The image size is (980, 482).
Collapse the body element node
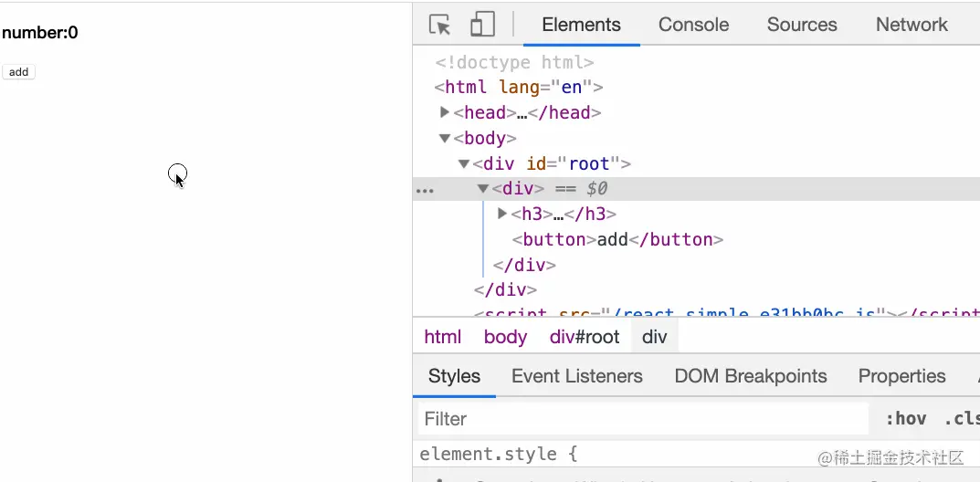click(445, 138)
